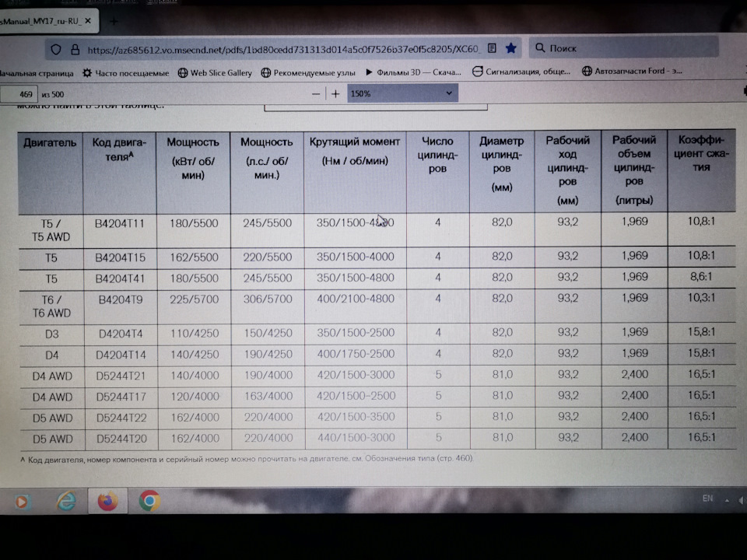Open the Часто посещаемые bookmark folder
747x560 pixels.
(x=126, y=73)
